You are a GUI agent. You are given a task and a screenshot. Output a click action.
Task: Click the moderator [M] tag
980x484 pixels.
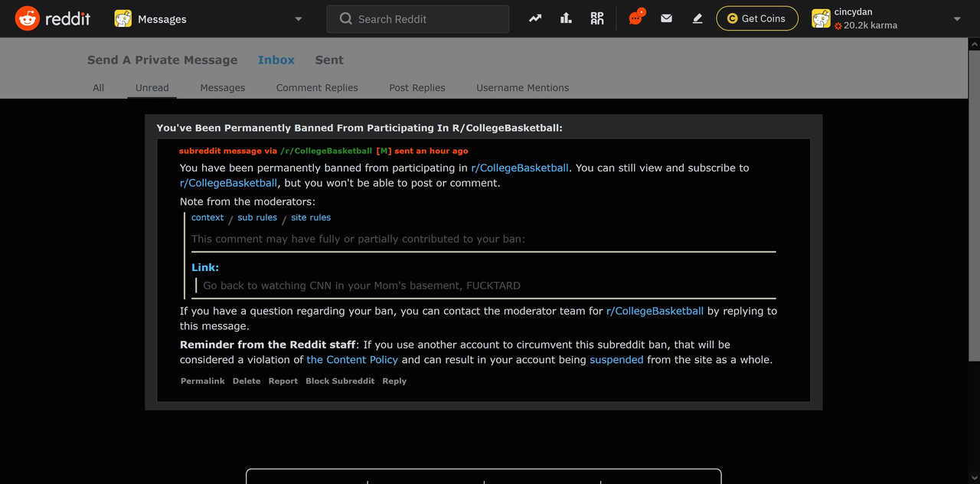[x=384, y=151]
